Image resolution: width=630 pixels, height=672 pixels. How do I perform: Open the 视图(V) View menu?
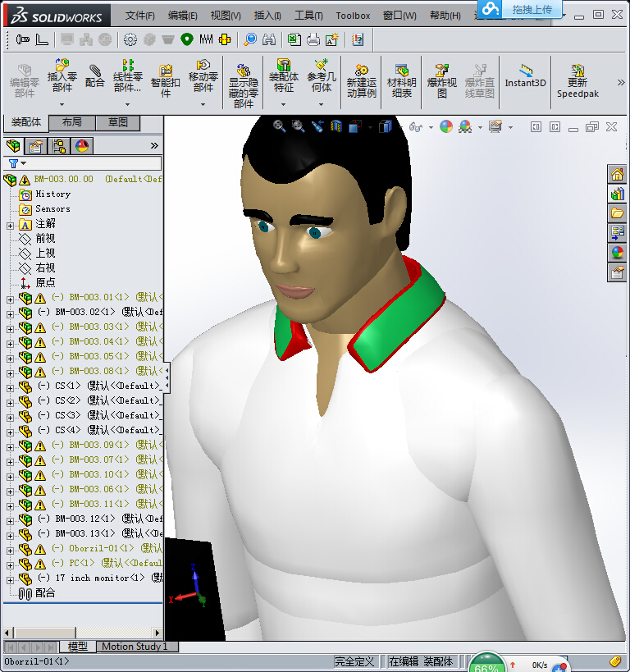pos(226,16)
